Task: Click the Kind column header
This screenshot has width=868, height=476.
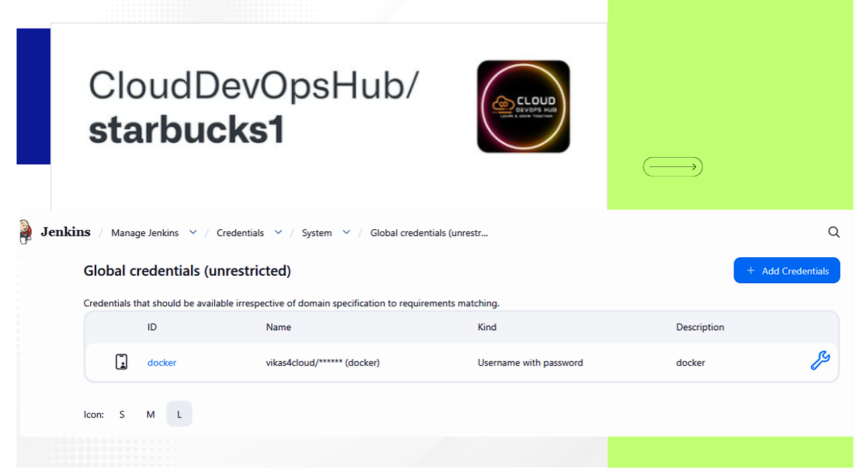Action: (487, 327)
